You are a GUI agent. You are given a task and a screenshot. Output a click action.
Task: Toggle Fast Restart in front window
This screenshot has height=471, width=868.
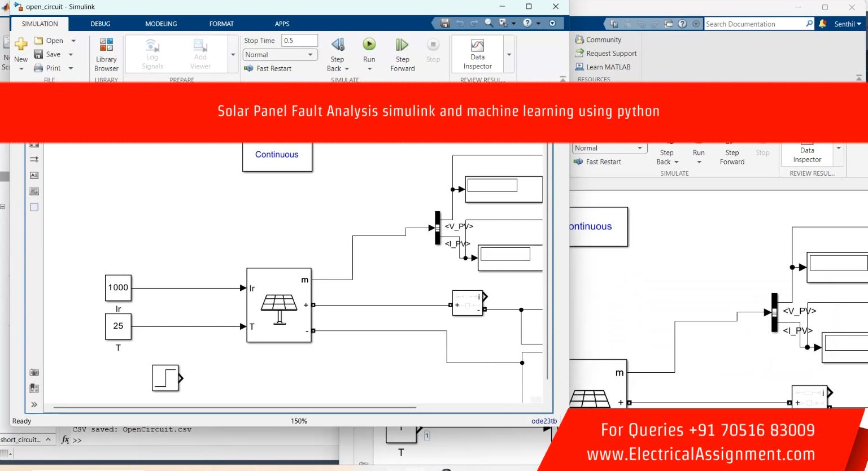268,68
